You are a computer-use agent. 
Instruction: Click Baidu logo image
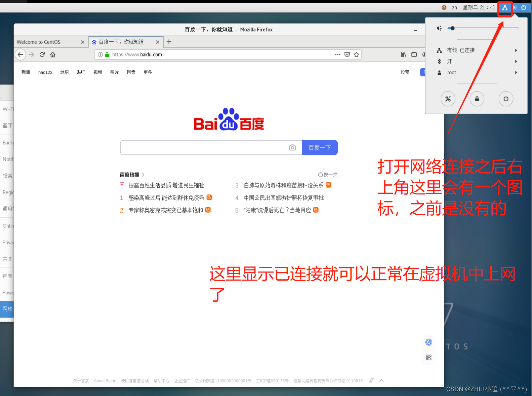pos(229,119)
